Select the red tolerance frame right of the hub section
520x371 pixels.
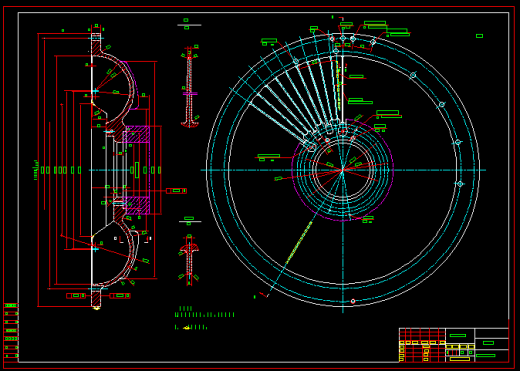(x=176, y=191)
